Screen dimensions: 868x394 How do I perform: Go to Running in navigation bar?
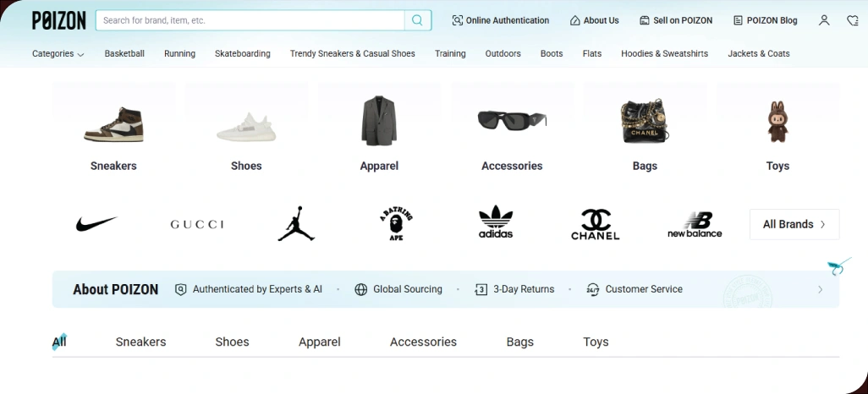tap(179, 53)
